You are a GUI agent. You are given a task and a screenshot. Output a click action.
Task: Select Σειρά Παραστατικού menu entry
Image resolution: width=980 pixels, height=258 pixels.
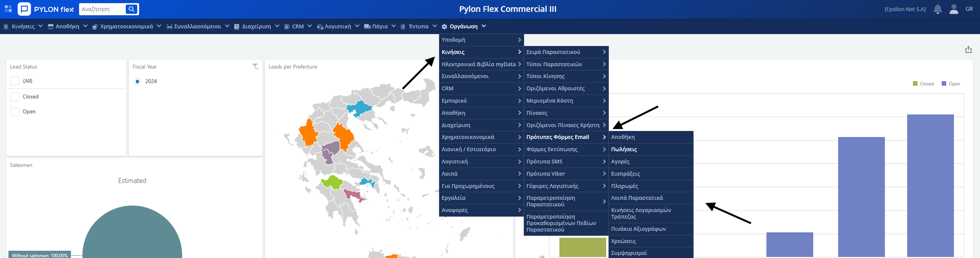pos(566,52)
